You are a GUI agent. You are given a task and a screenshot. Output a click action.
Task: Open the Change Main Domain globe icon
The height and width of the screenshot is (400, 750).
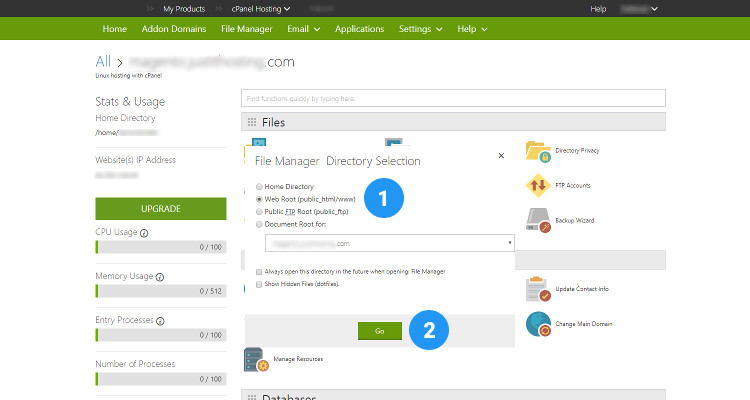click(x=538, y=324)
